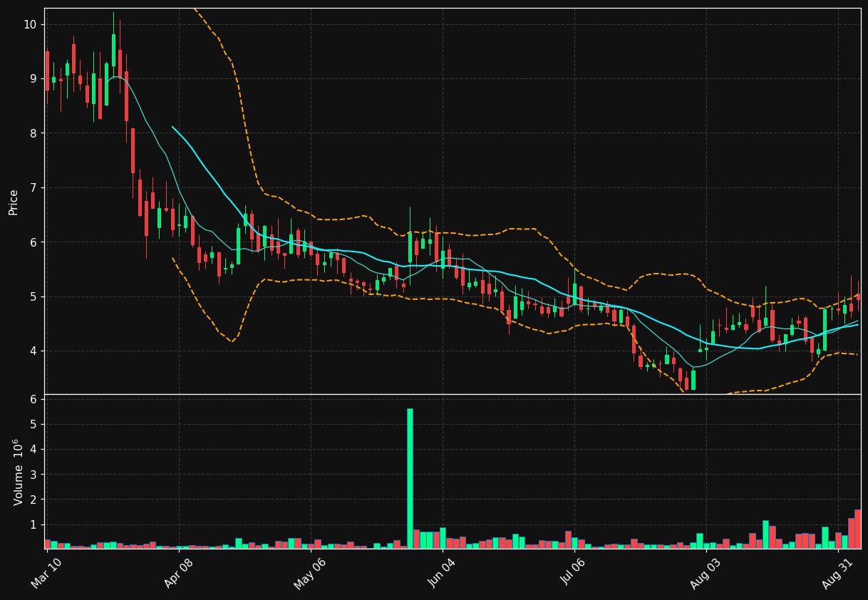Click the 'Mar 10' date label
Viewport: 868px width, 600px height.
coord(46,574)
